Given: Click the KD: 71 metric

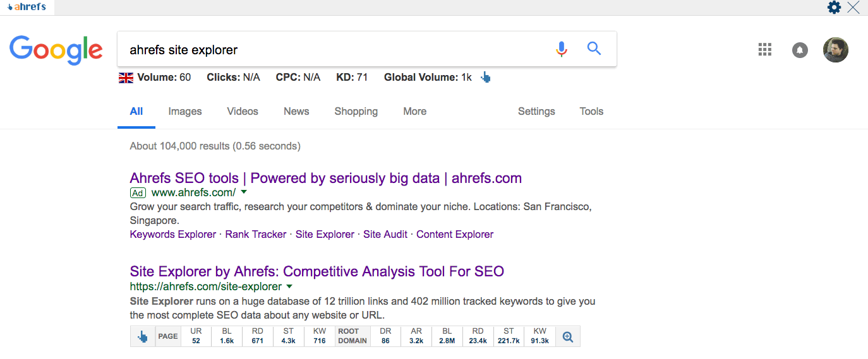Looking at the screenshot, I should 352,78.
